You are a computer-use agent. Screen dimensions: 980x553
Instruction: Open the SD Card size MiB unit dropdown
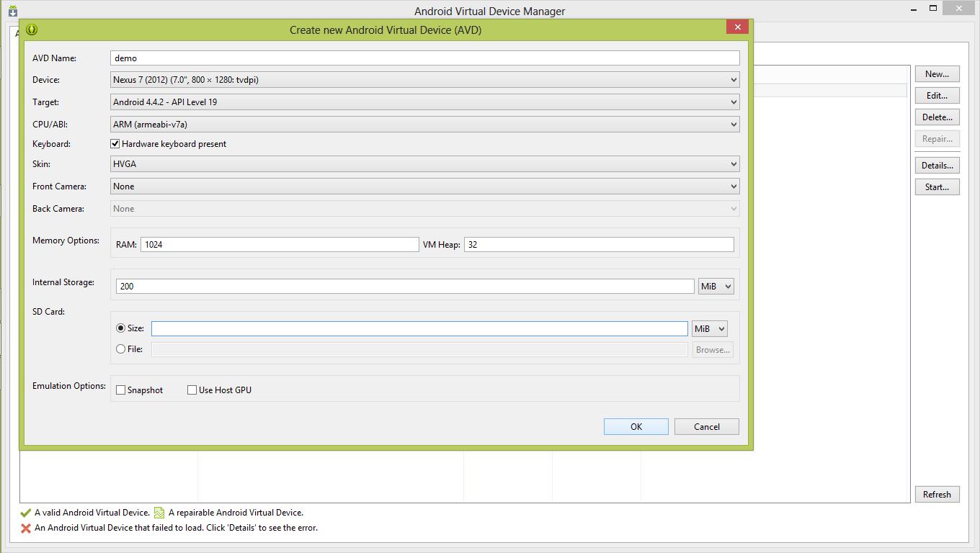[x=709, y=329]
